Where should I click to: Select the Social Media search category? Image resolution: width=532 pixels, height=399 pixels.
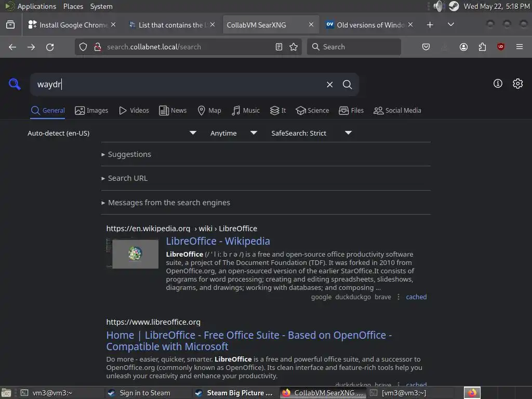tap(397, 111)
